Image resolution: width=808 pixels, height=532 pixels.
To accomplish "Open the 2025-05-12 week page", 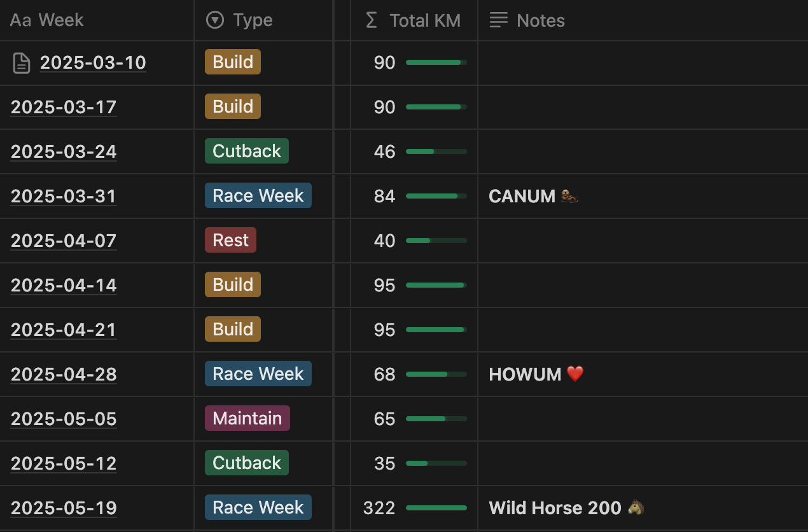I will (x=64, y=463).
